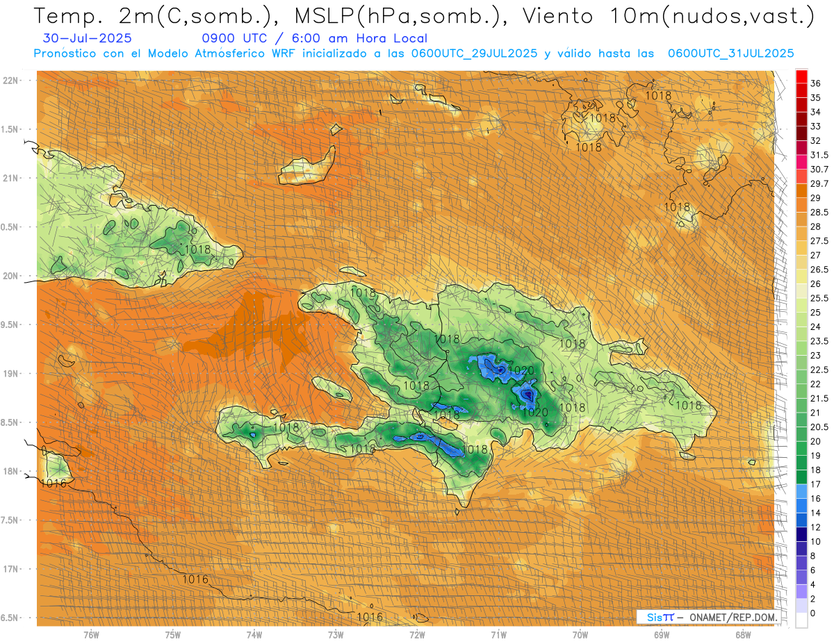
Task: Click the 33 label on color scale
Action: click(x=816, y=126)
